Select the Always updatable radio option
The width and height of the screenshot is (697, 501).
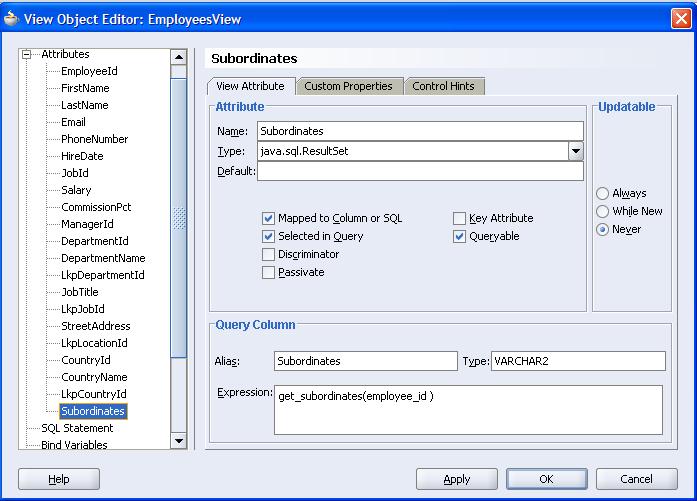pyautogui.click(x=603, y=194)
